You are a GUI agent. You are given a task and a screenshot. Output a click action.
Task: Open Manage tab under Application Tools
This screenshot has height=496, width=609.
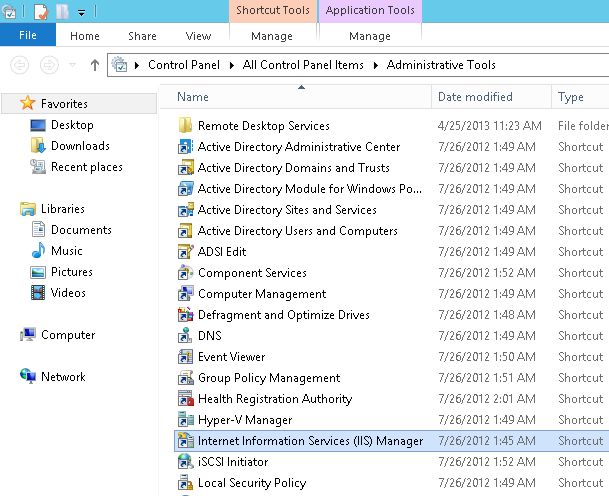370,36
